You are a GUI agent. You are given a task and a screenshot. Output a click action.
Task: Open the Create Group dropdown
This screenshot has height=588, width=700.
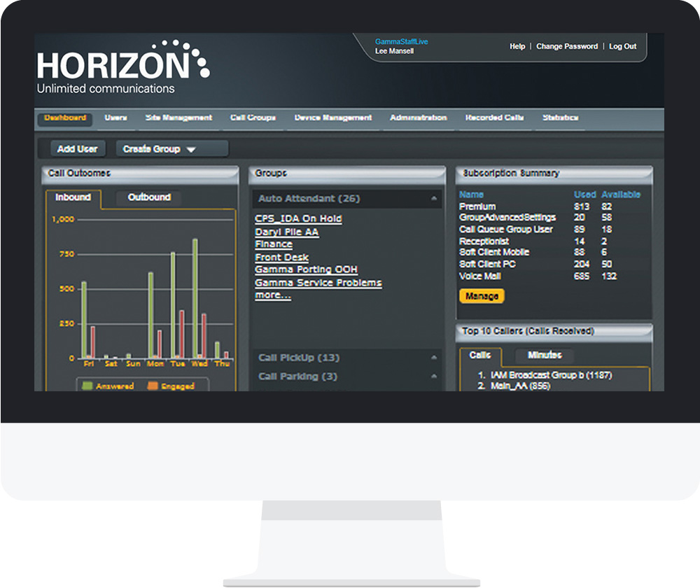pyautogui.click(x=172, y=148)
